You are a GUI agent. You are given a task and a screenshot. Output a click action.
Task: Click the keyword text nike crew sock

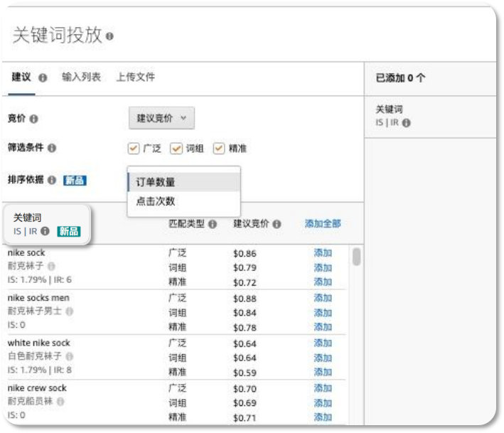[x=37, y=388]
